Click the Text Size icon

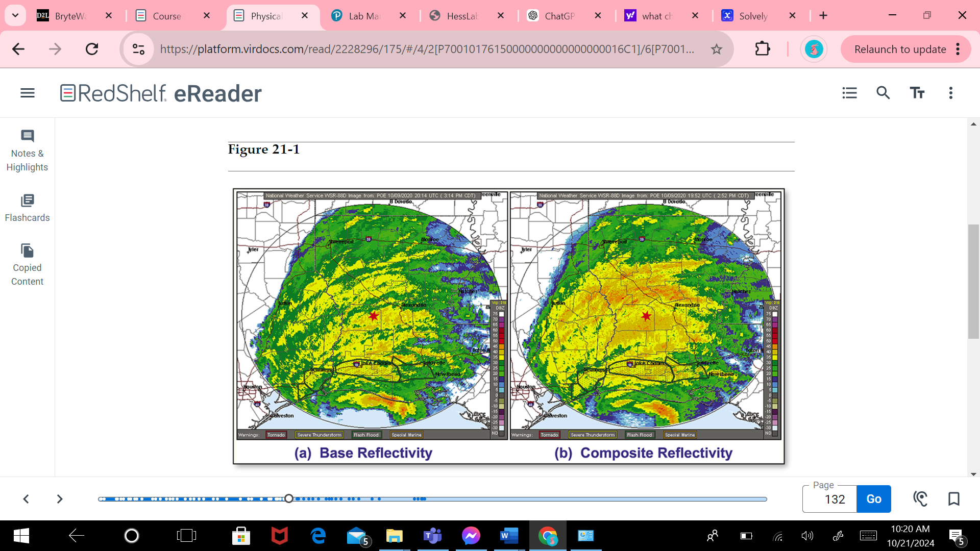916,93
